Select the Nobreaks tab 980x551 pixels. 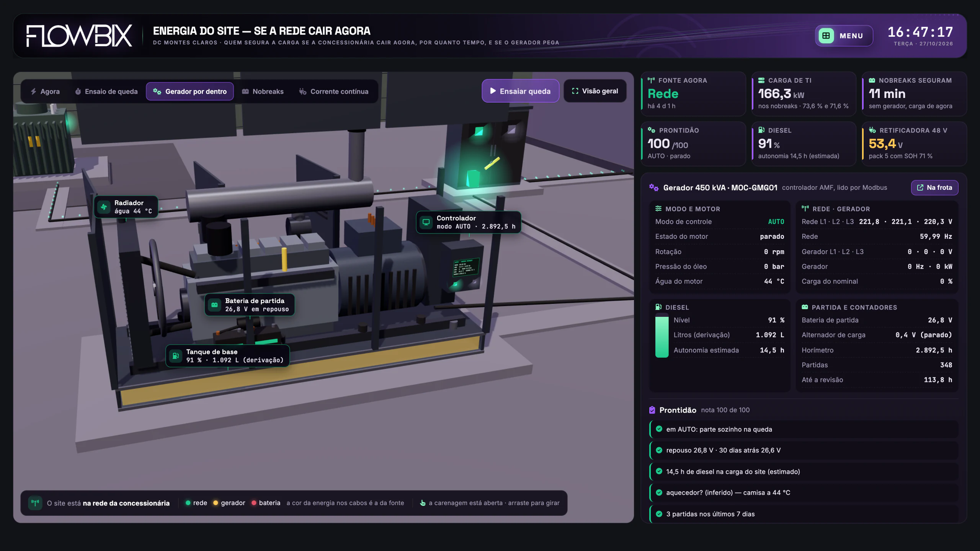[263, 91]
